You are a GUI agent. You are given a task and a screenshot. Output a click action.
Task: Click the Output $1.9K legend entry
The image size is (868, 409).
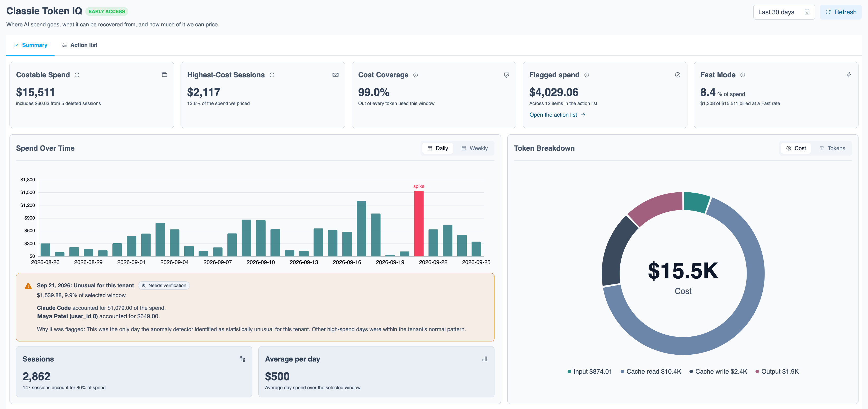tap(777, 372)
